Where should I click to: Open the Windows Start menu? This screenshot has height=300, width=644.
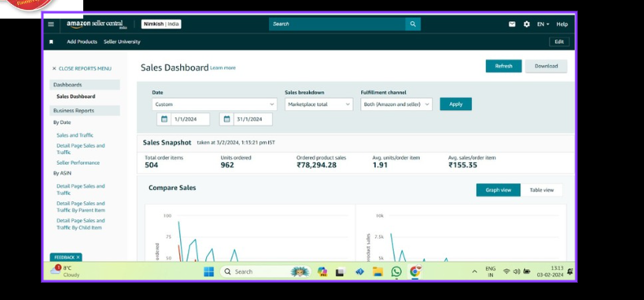pyautogui.click(x=209, y=271)
